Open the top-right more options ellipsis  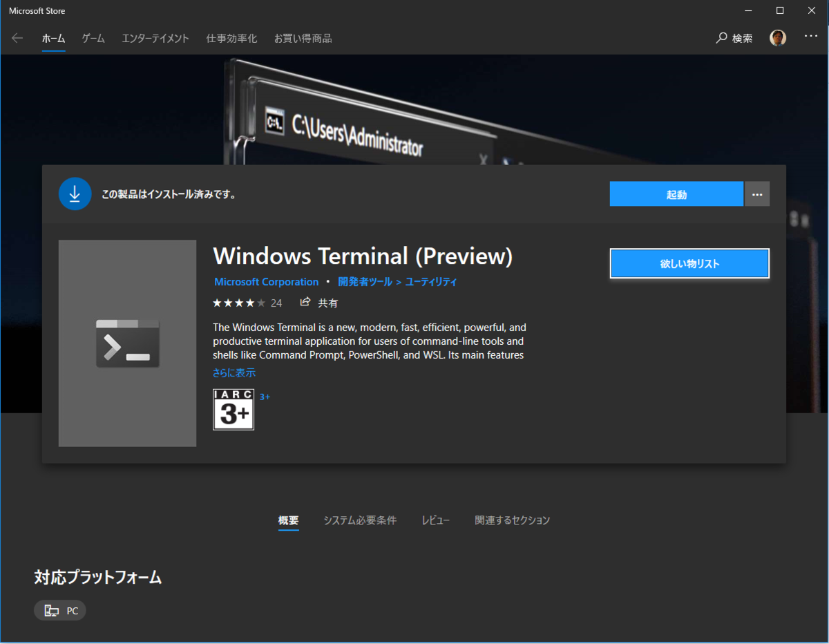pyautogui.click(x=811, y=37)
